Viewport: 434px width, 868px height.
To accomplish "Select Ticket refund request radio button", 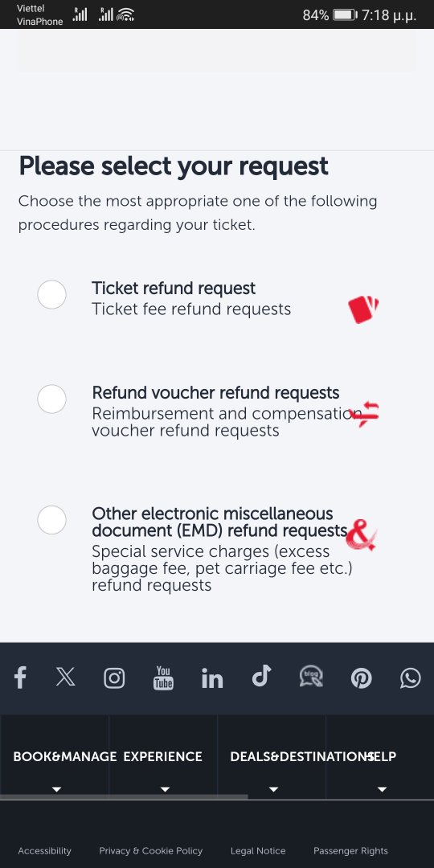I will click(x=52, y=294).
